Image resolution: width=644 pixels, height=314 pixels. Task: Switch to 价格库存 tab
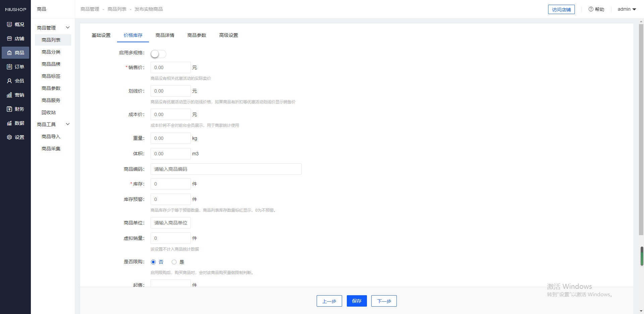[133, 35]
